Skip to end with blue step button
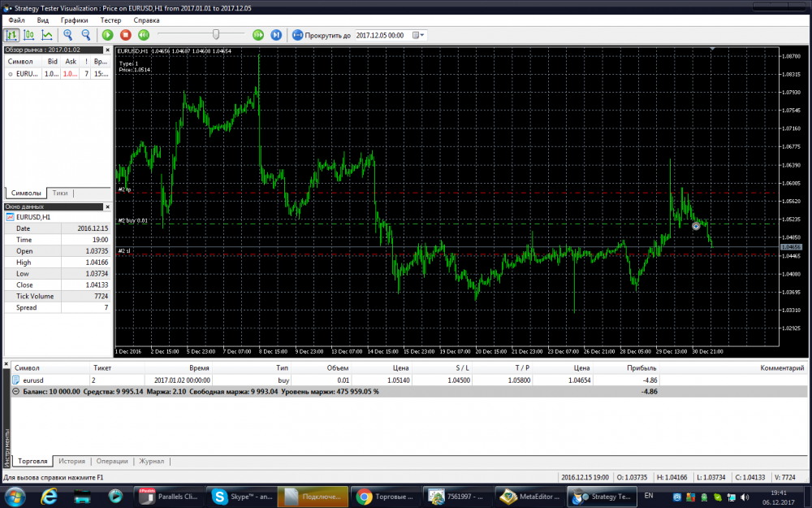This screenshot has width=812, height=508. 276,35
